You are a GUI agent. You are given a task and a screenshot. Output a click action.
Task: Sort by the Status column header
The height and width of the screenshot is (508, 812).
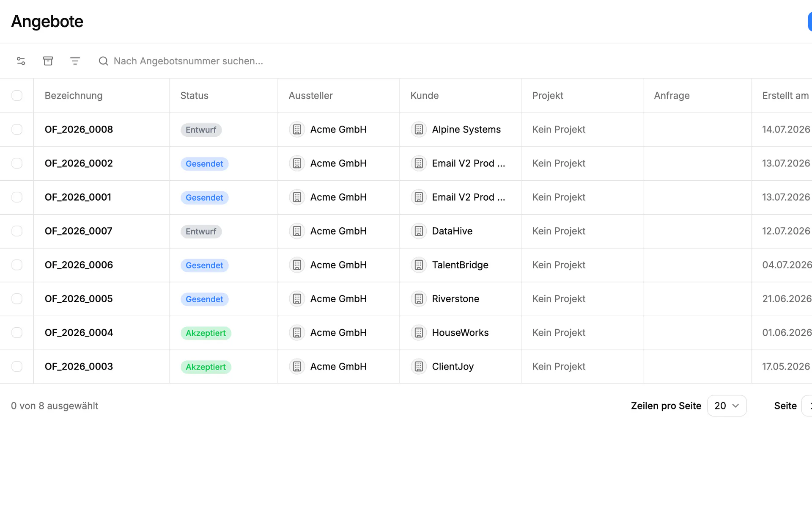pos(194,96)
